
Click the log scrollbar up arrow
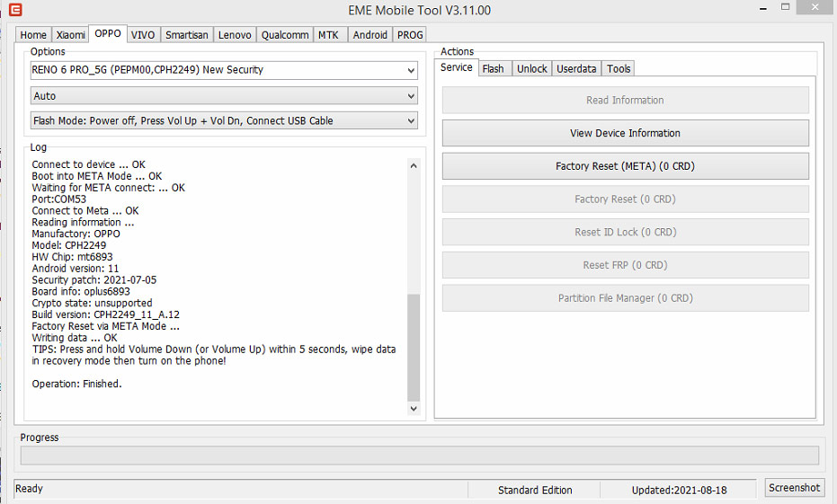click(414, 165)
